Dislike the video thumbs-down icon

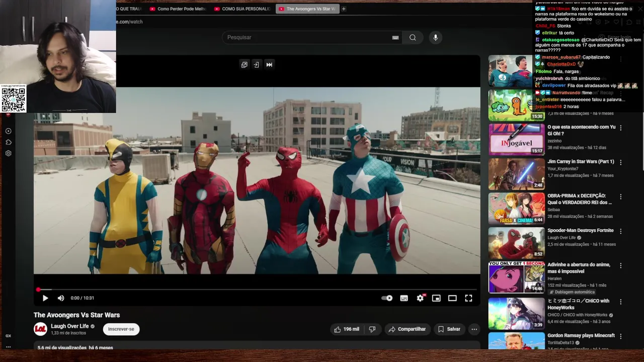point(372,329)
